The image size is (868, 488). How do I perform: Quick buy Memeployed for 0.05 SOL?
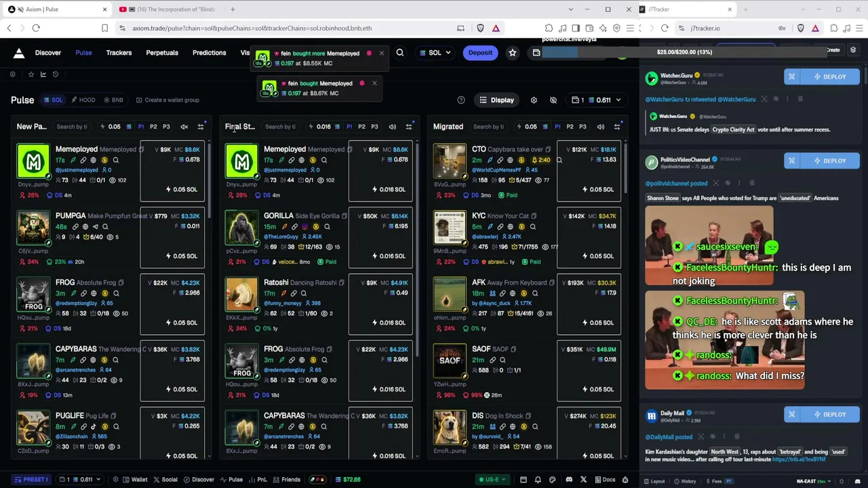(180, 190)
